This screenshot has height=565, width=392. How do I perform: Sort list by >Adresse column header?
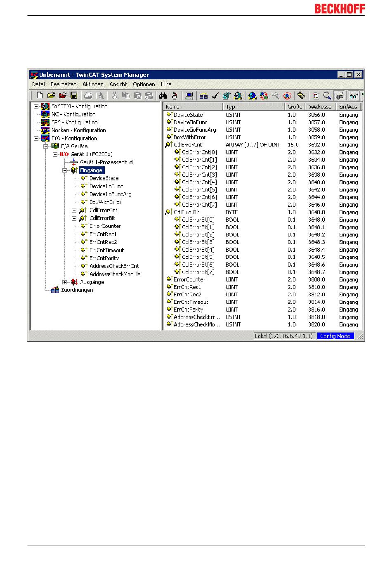(x=321, y=106)
